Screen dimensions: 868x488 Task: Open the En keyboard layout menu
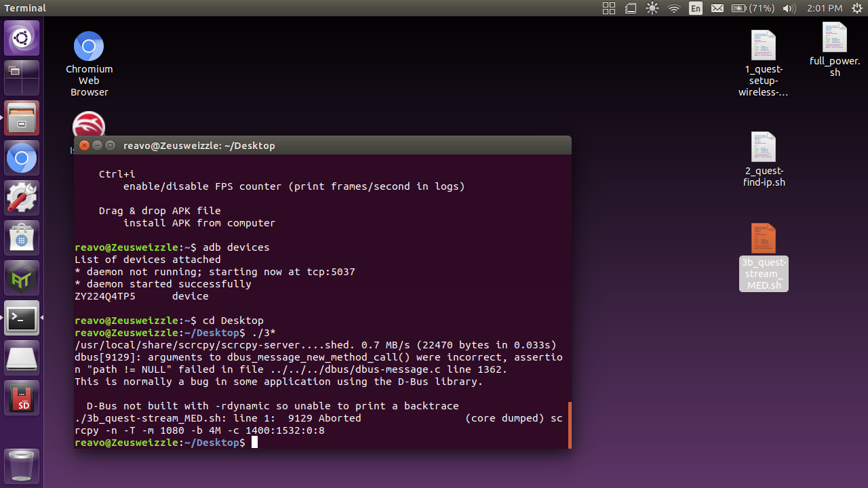coord(696,8)
